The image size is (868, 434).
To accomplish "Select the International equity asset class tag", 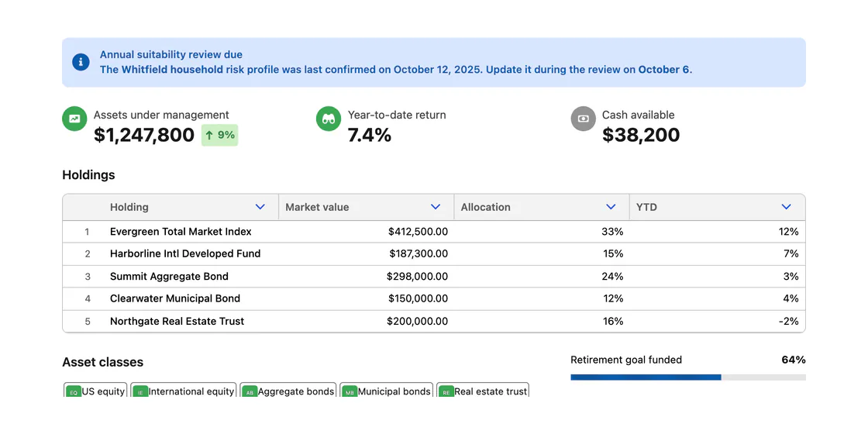I will [184, 391].
